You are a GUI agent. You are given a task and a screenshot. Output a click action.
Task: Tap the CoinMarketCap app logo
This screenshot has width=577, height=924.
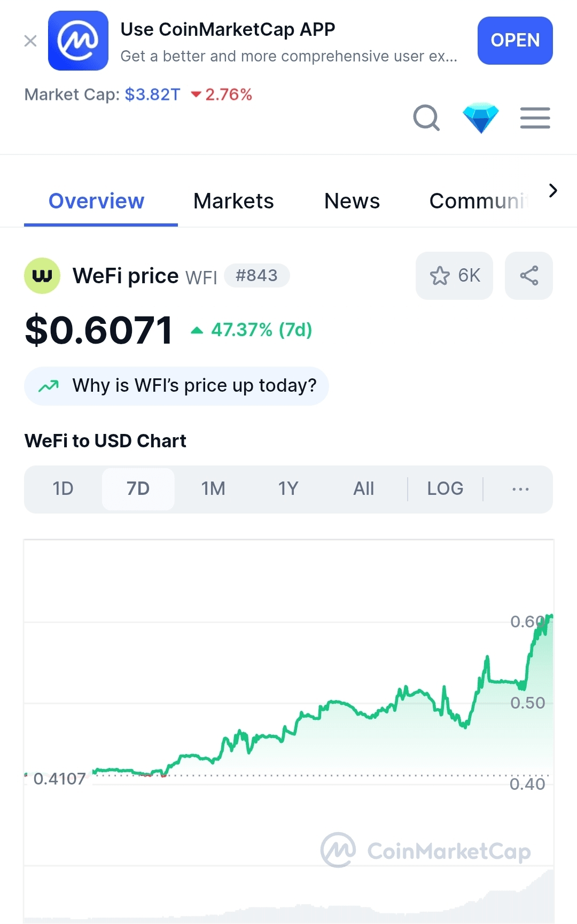[x=78, y=41]
